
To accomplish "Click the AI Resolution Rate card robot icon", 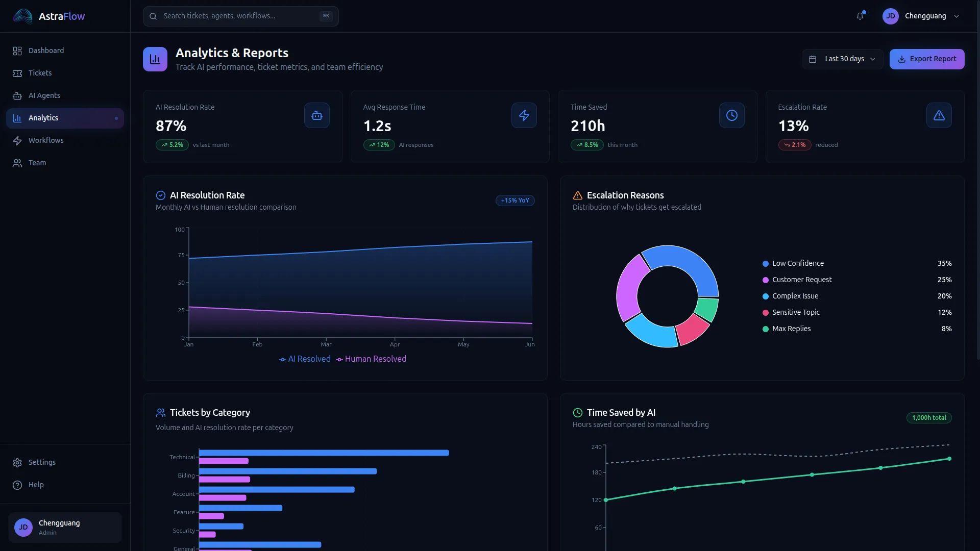I will 317,115.
